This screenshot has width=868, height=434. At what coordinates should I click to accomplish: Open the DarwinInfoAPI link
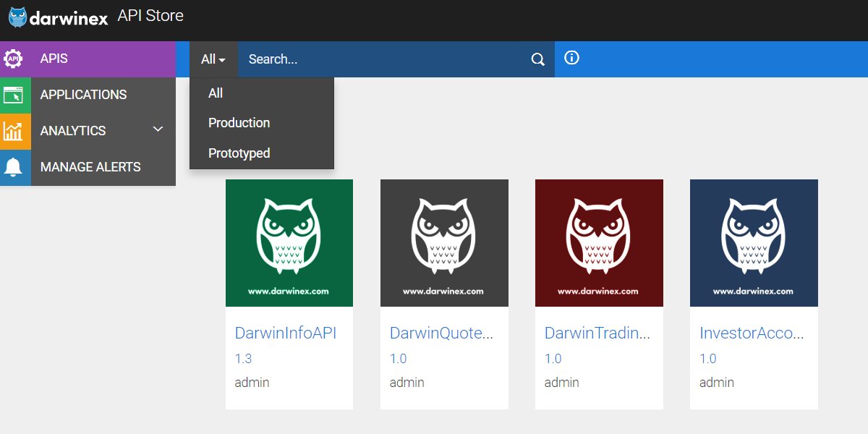[x=286, y=333]
